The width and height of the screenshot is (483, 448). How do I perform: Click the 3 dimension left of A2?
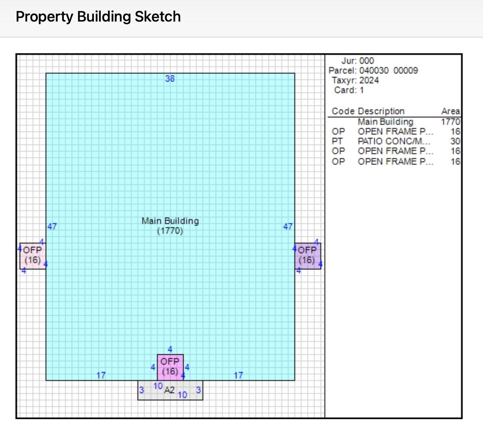141,390
